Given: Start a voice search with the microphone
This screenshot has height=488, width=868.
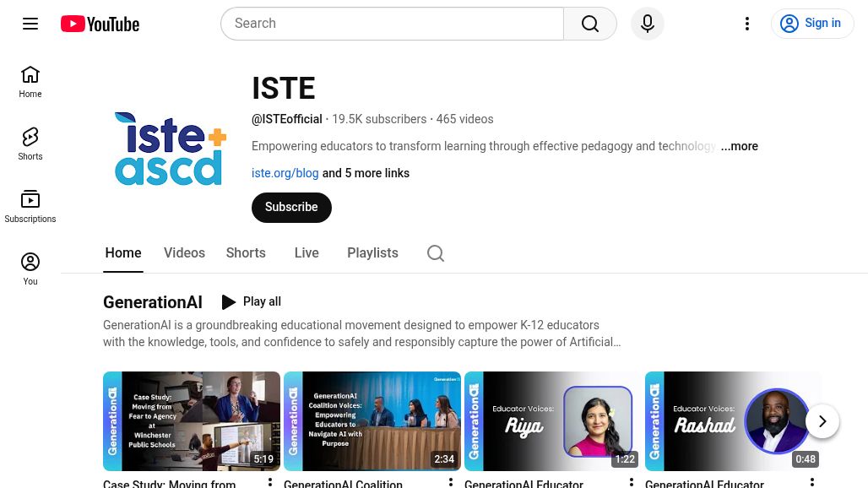Looking at the screenshot, I should 647,23.
